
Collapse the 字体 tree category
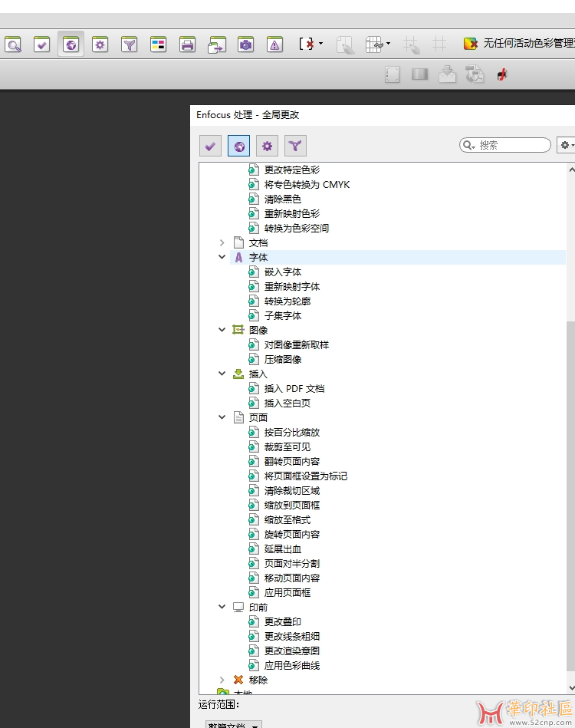[x=222, y=257]
